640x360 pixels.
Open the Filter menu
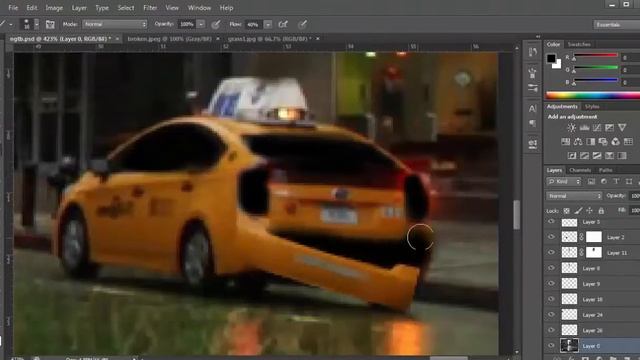coord(150,8)
